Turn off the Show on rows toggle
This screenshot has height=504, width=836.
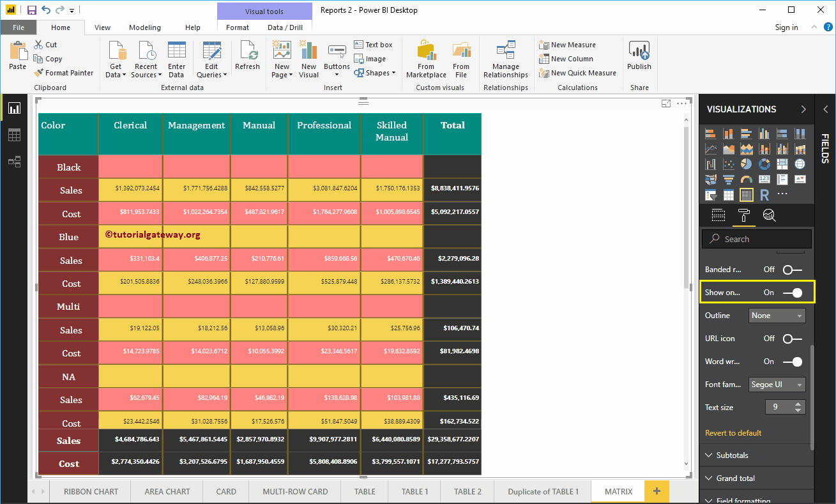[x=794, y=292]
